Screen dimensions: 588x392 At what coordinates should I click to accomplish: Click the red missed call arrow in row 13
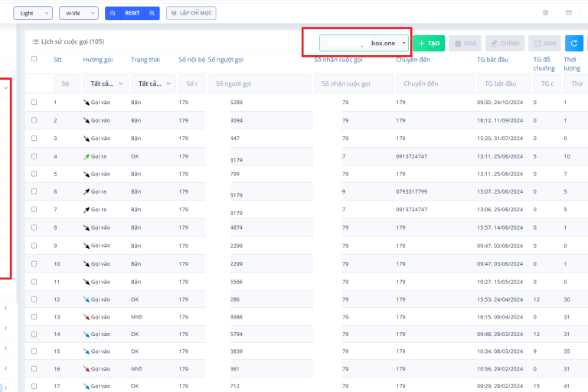[87, 316]
